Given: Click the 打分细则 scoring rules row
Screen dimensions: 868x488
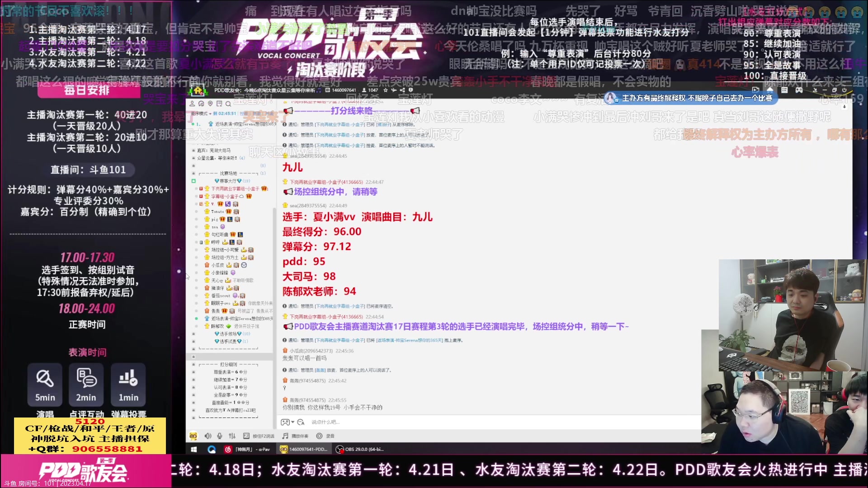Looking at the screenshot, I should point(228,365).
